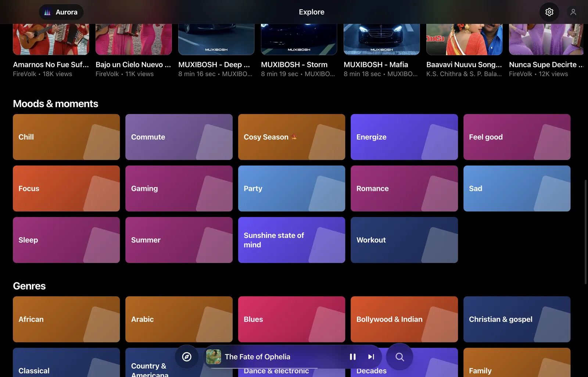This screenshot has height=377, width=588.
Task: Click the Explore page heading
Action: [x=312, y=12]
